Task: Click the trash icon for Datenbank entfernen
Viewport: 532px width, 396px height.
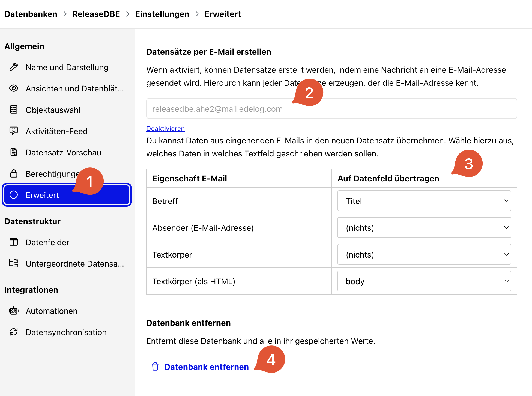Action: click(x=155, y=367)
